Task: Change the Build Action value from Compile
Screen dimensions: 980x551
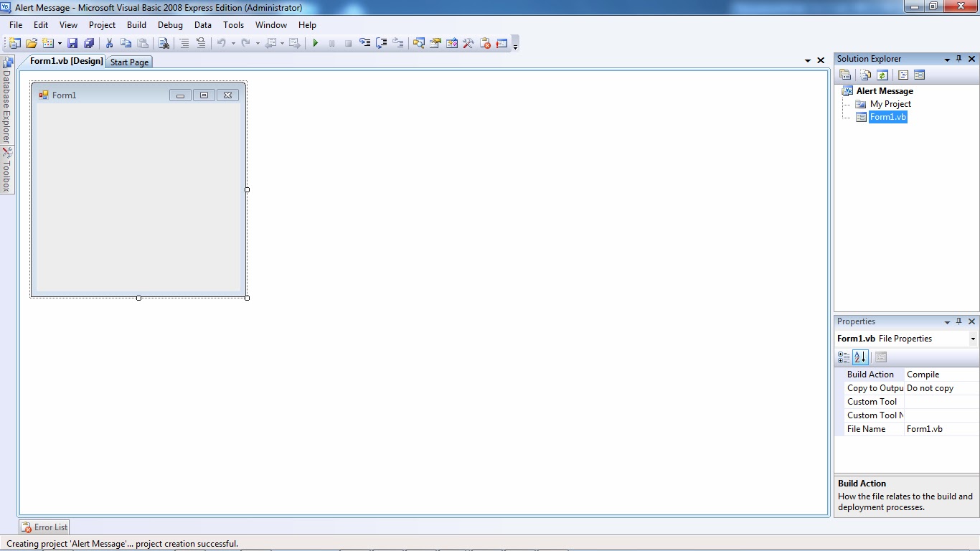Action: pos(933,374)
